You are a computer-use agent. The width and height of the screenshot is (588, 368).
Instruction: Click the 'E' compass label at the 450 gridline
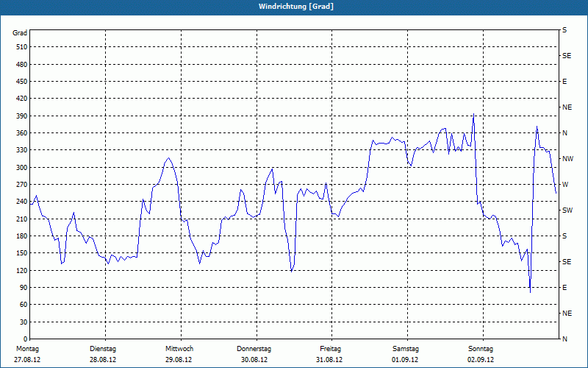(x=564, y=82)
